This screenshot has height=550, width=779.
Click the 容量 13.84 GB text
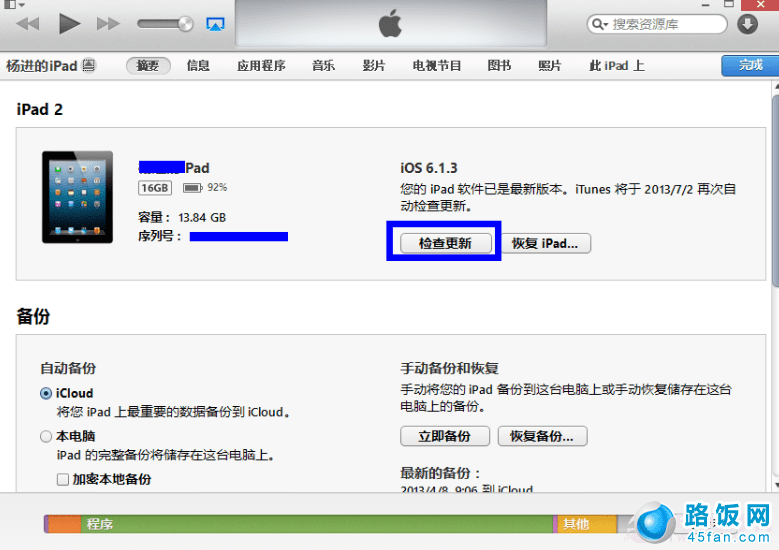click(x=182, y=218)
